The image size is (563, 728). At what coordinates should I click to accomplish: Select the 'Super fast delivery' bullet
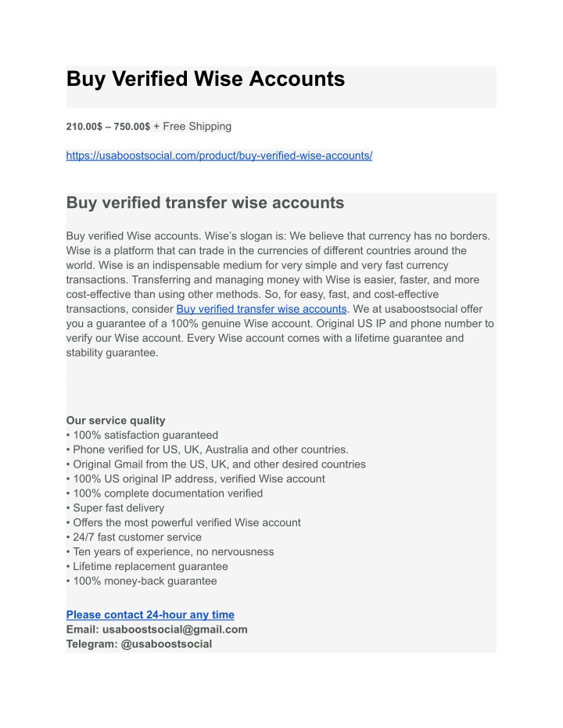click(115, 508)
